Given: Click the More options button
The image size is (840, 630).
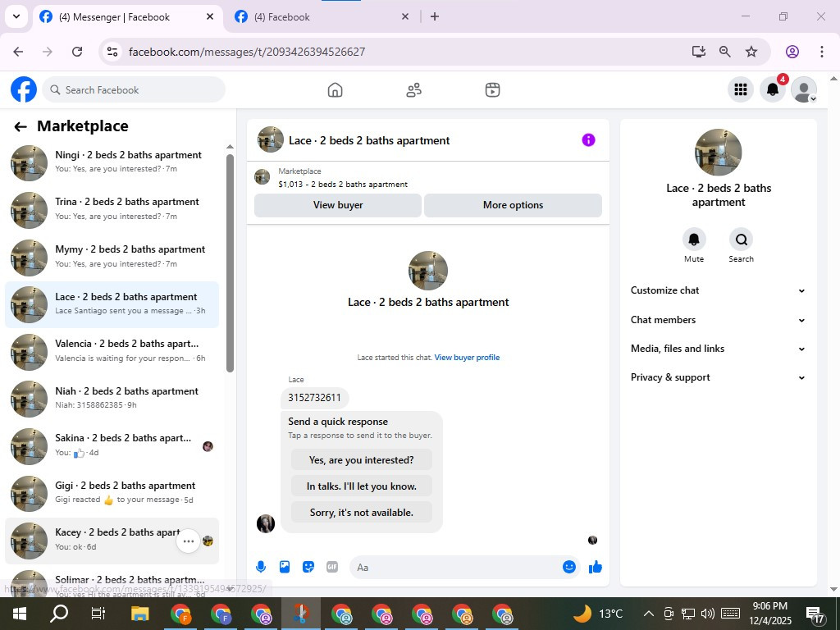Looking at the screenshot, I should point(513,205).
